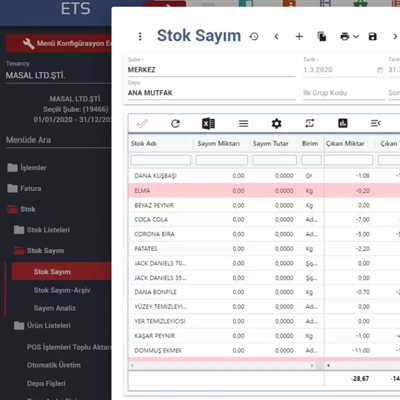Image resolution: width=400 pixels, height=400 pixels.
Task: Open Depo Fişleri menu item
Action: pyautogui.click(x=46, y=384)
